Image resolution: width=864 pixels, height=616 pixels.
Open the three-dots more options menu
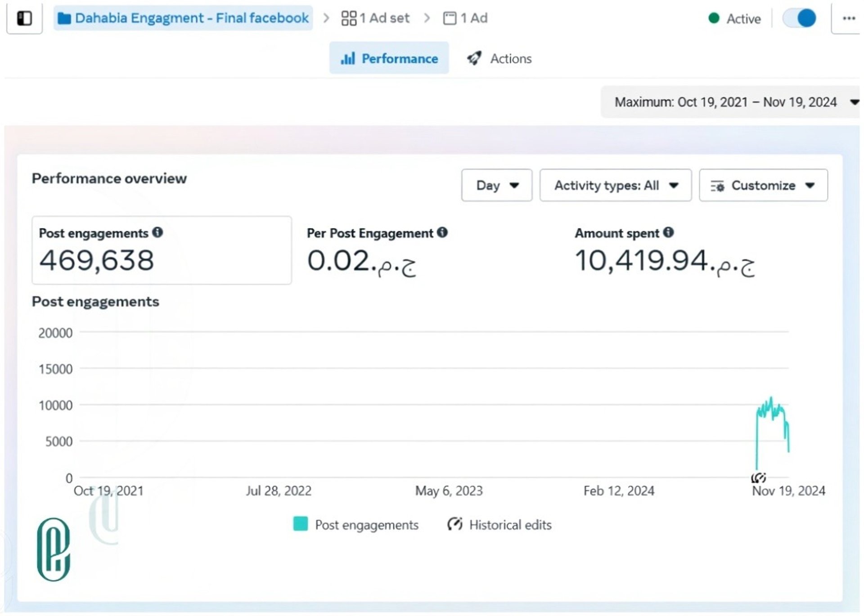pos(848,18)
